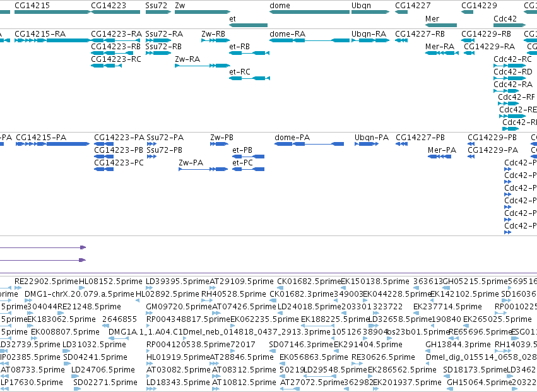
Task: Click protein CG14223-PA label
Action: point(119,138)
